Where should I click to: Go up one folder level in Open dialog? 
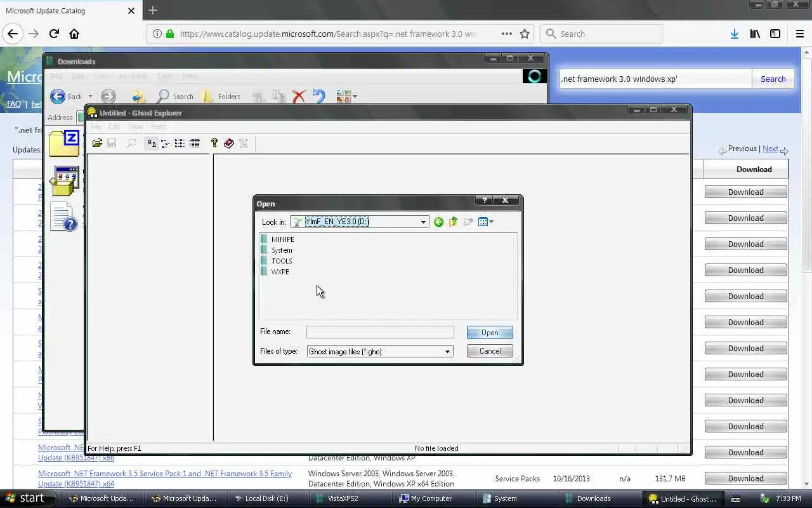pos(453,222)
